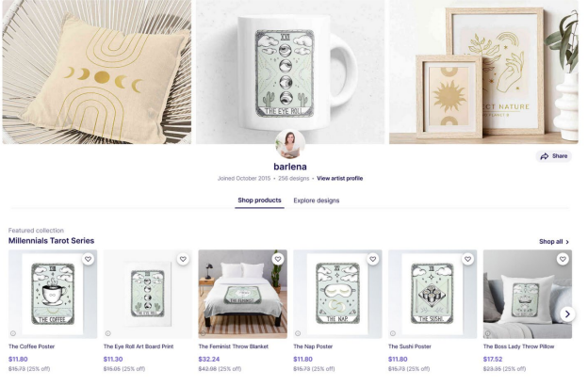Image resolution: width=588 pixels, height=386 pixels.
Task: Click heart icon on The Nap Poster
Action: [x=373, y=259]
